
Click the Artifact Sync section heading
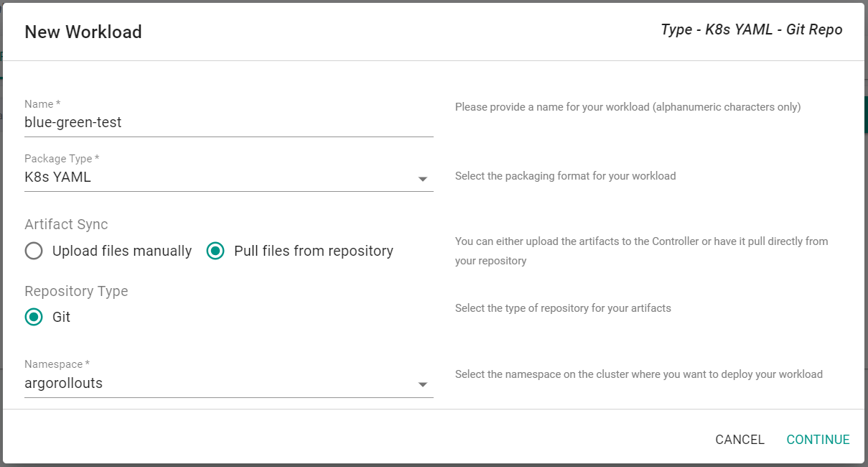[x=66, y=225]
